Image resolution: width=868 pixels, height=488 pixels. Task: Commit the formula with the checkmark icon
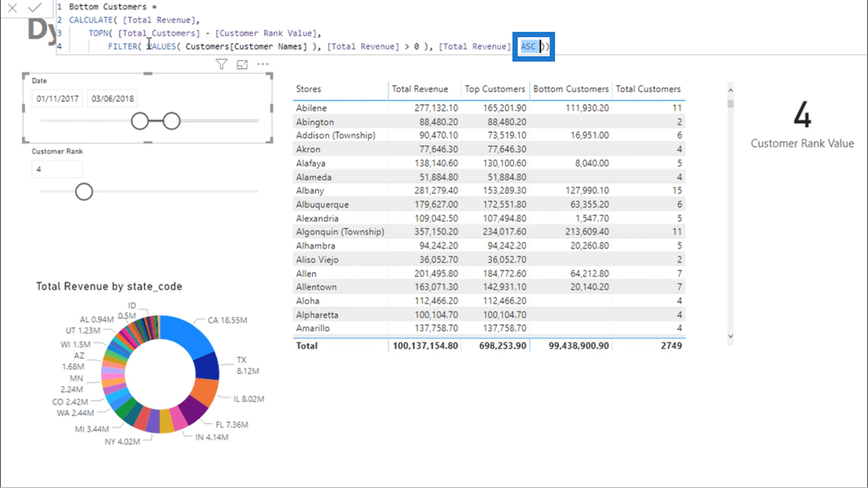[35, 8]
